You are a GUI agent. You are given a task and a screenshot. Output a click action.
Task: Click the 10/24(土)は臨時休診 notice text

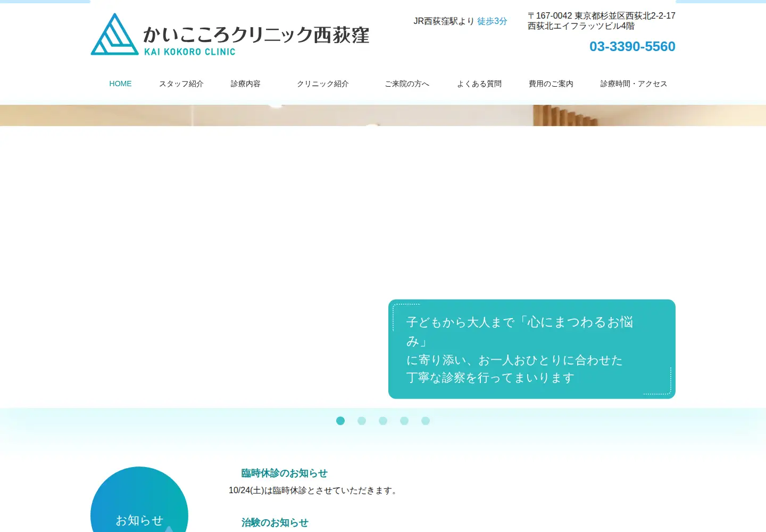(x=314, y=491)
